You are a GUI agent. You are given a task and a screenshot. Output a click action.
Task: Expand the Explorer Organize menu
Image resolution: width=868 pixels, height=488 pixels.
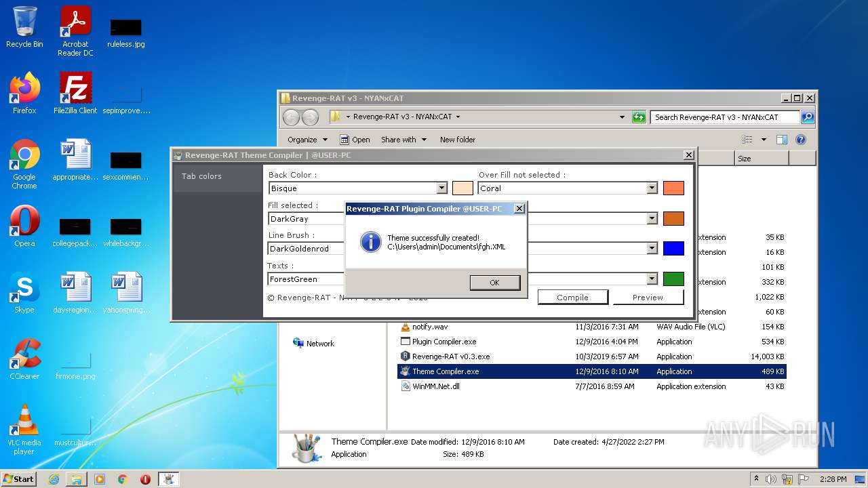(307, 140)
